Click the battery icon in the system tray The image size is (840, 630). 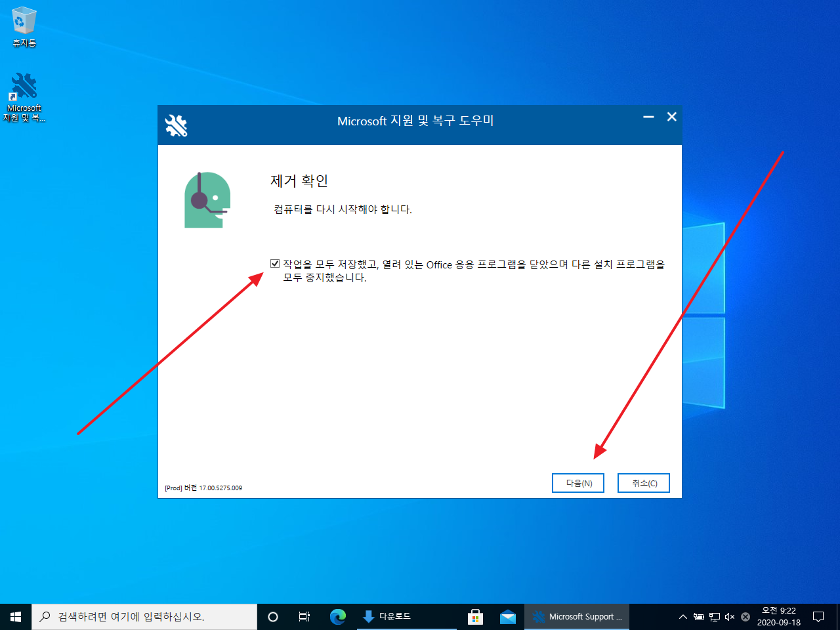tap(699, 616)
